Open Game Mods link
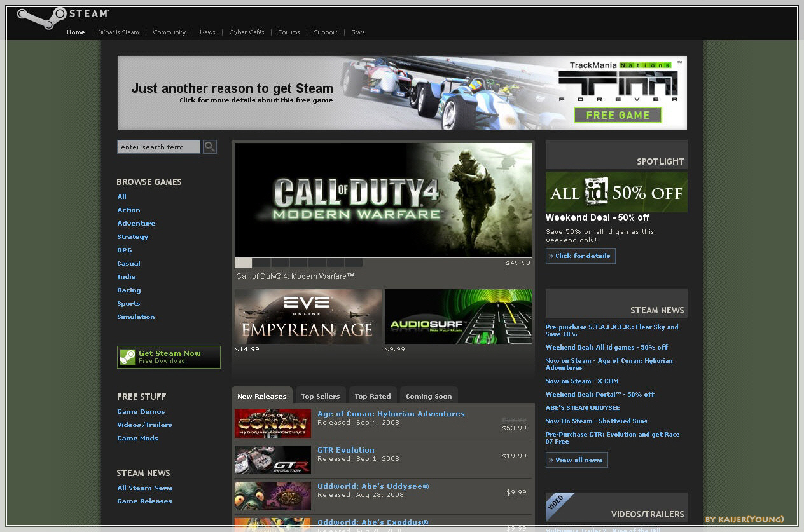This screenshot has width=804, height=532. point(137,439)
